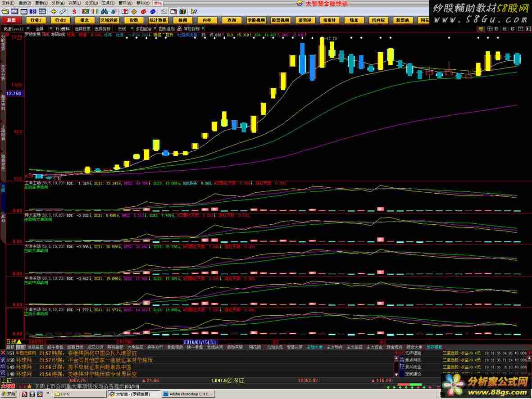This screenshot has height=399, width=532.
Task: Toggle the 线 drawing line button
Action: [505, 29]
